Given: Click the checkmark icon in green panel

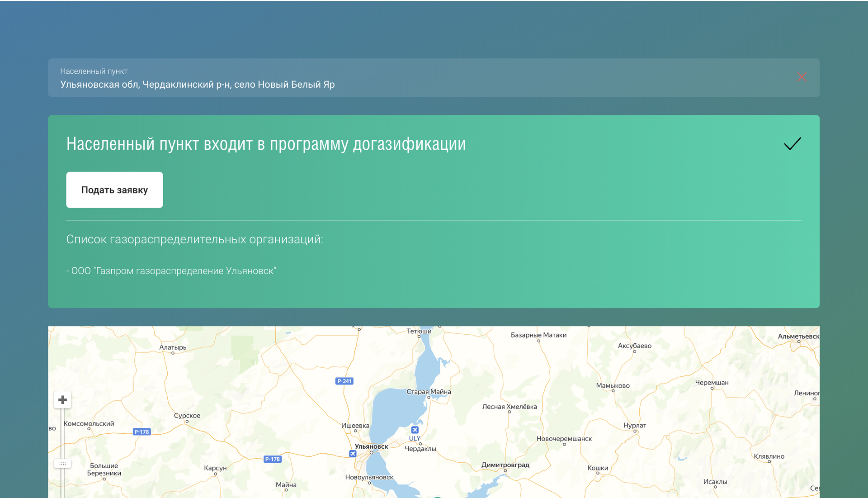Looking at the screenshot, I should (x=792, y=144).
